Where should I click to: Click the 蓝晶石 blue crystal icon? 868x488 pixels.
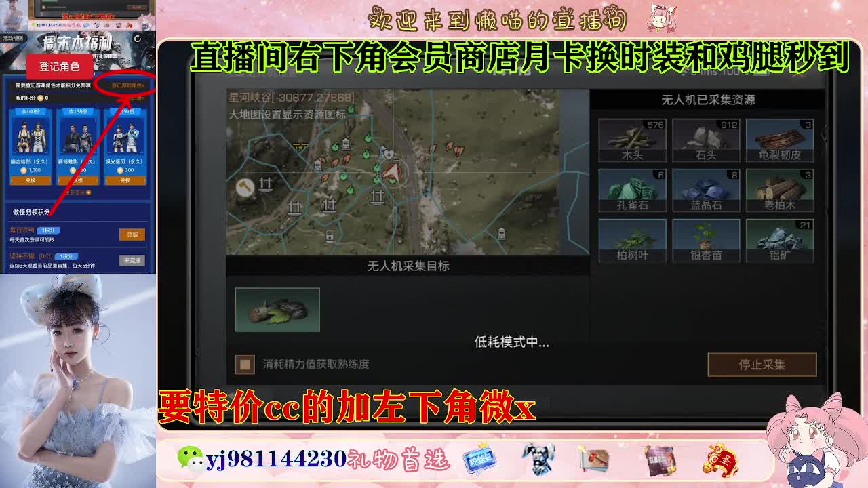tap(705, 190)
